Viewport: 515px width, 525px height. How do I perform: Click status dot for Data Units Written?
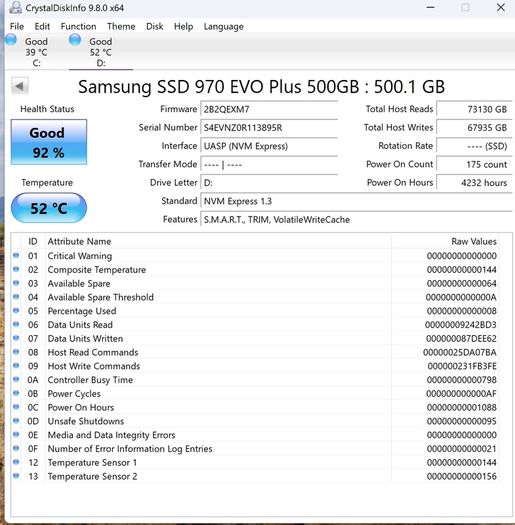(x=16, y=338)
